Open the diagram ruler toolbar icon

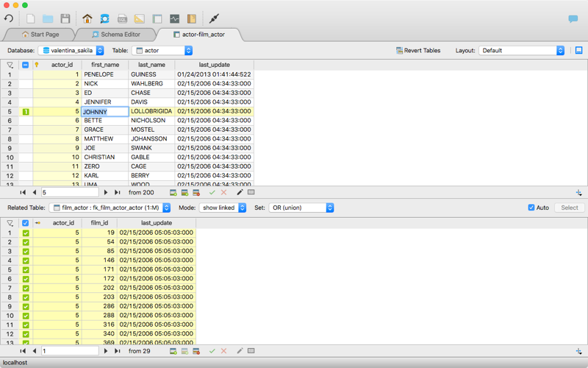[x=140, y=18]
